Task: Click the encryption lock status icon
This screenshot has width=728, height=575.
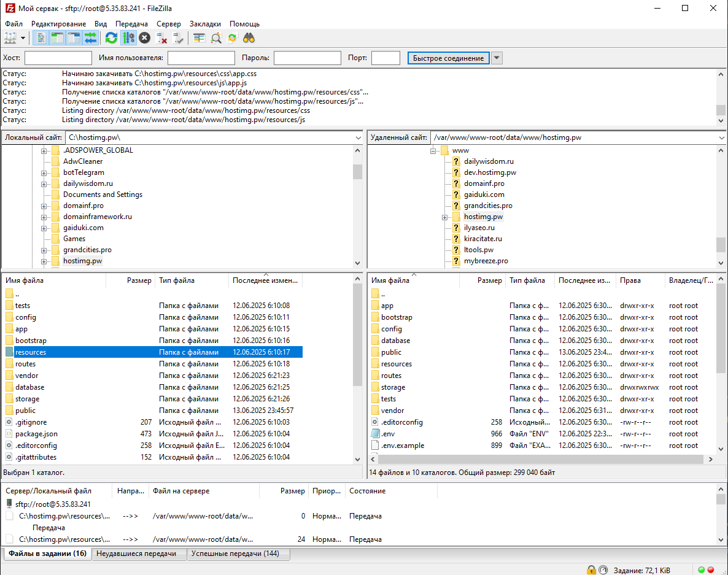Action: click(x=591, y=570)
